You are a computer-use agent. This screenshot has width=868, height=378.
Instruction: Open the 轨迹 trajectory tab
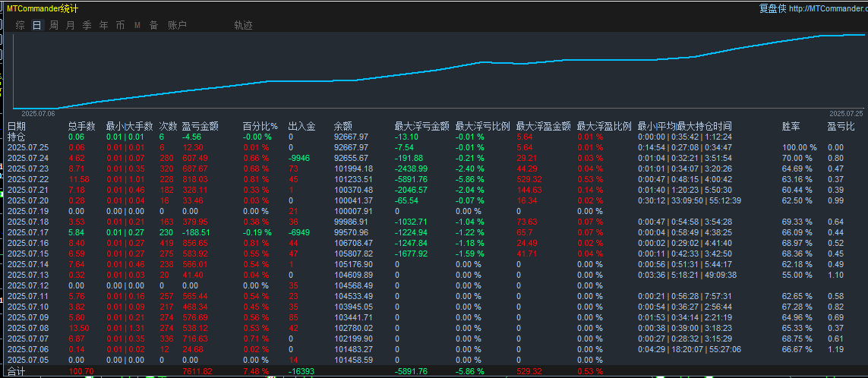coord(244,25)
